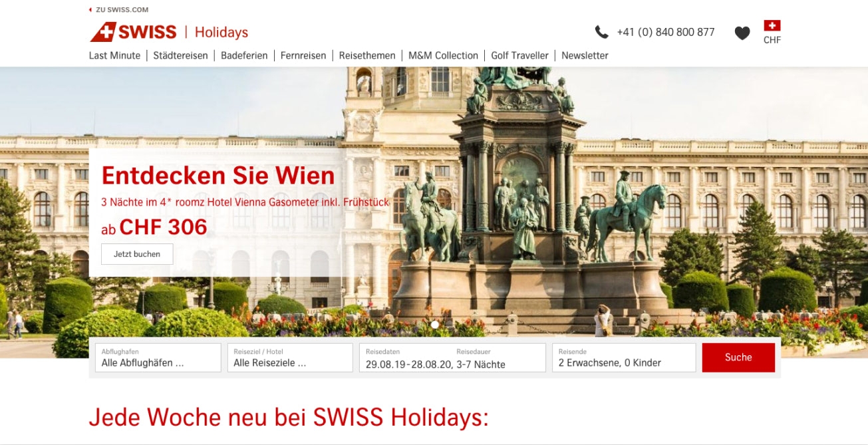
Task: Select the white carousel slide dot
Action: 435,325
